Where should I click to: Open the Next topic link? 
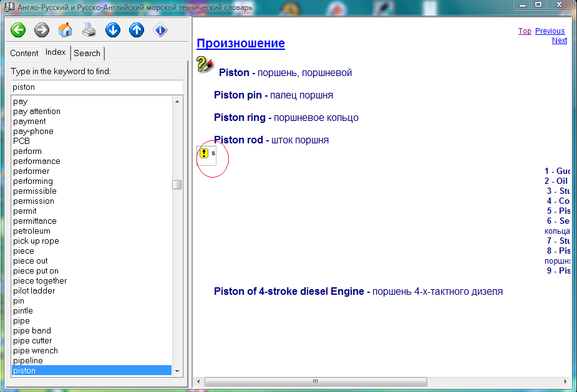pos(560,41)
